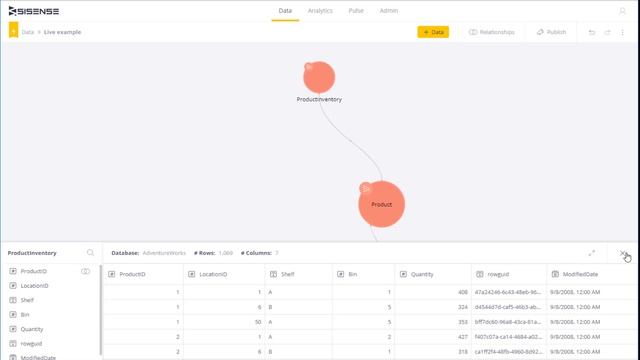Open the more options kebab menu
The image size is (640, 360).
coord(622,32)
